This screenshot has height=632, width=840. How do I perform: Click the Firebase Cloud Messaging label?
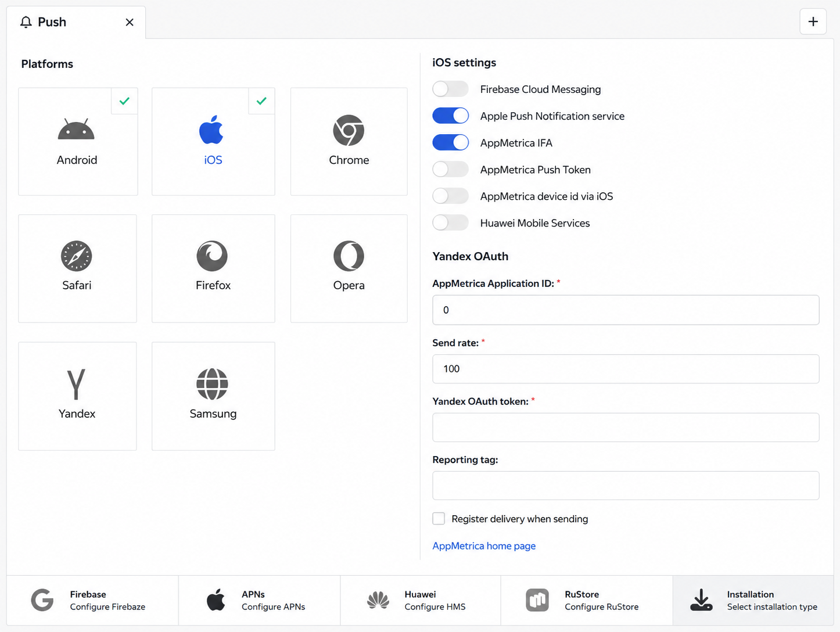pyautogui.click(x=540, y=89)
